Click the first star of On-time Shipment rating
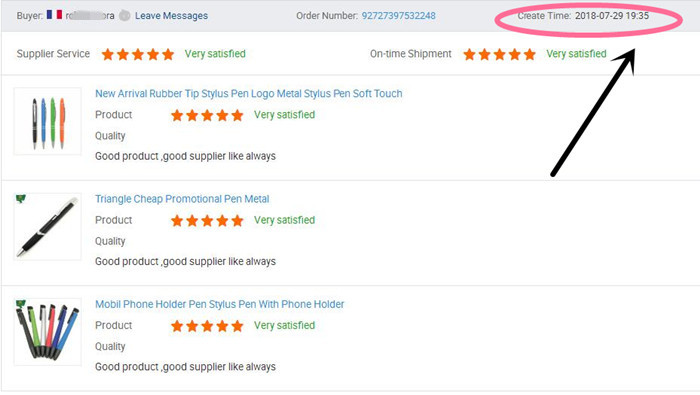 (469, 54)
